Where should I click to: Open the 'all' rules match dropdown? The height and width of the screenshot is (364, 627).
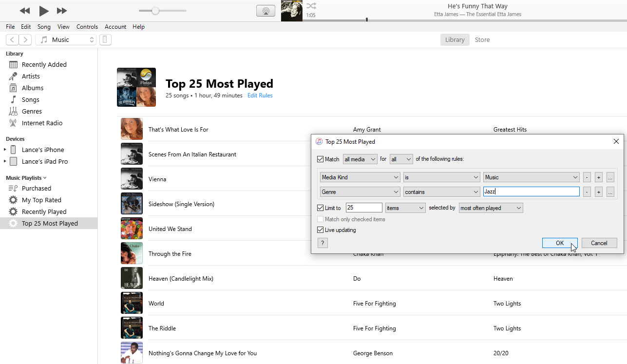(x=401, y=159)
